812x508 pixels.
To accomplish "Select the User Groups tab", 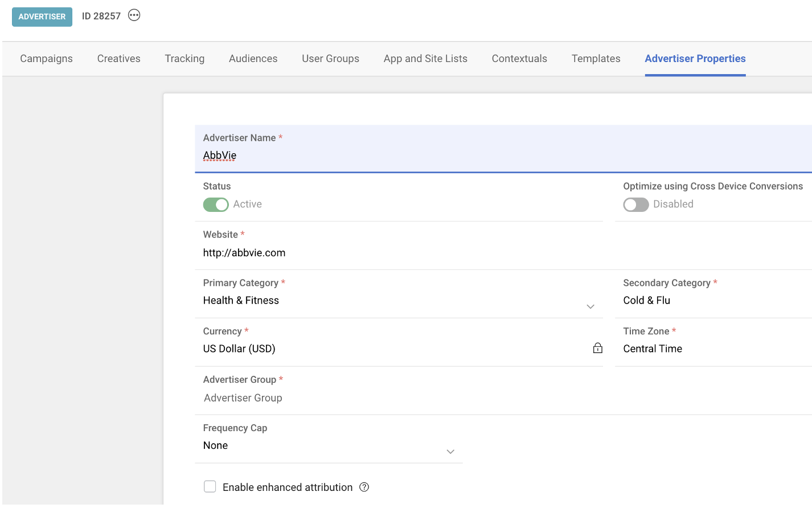I will pos(331,59).
